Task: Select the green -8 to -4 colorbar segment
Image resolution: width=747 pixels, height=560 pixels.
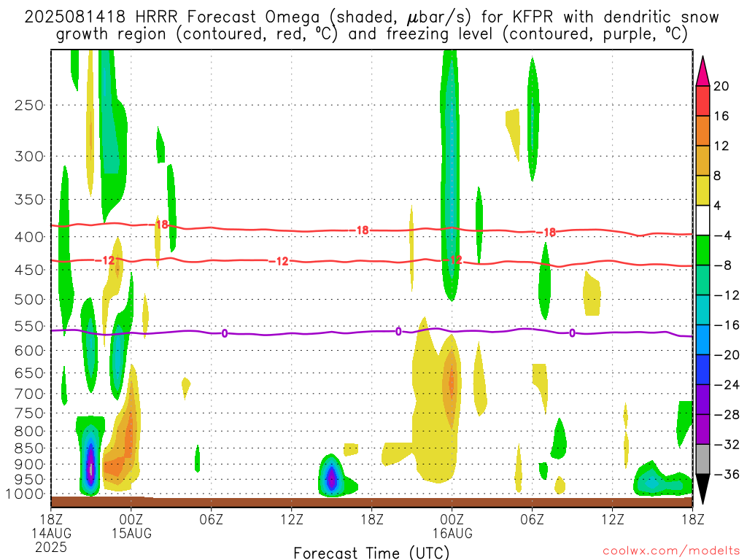Action: (x=703, y=250)
